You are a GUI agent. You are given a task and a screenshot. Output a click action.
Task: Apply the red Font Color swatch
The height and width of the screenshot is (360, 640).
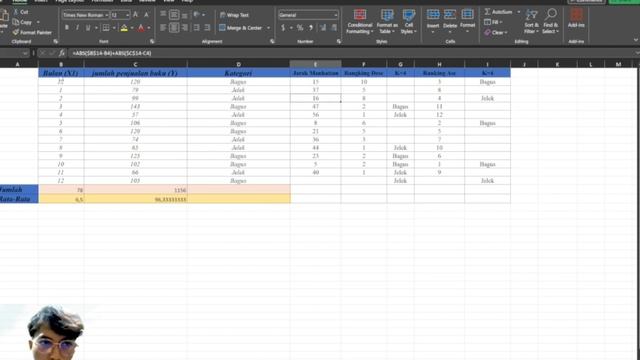(141, 28)
